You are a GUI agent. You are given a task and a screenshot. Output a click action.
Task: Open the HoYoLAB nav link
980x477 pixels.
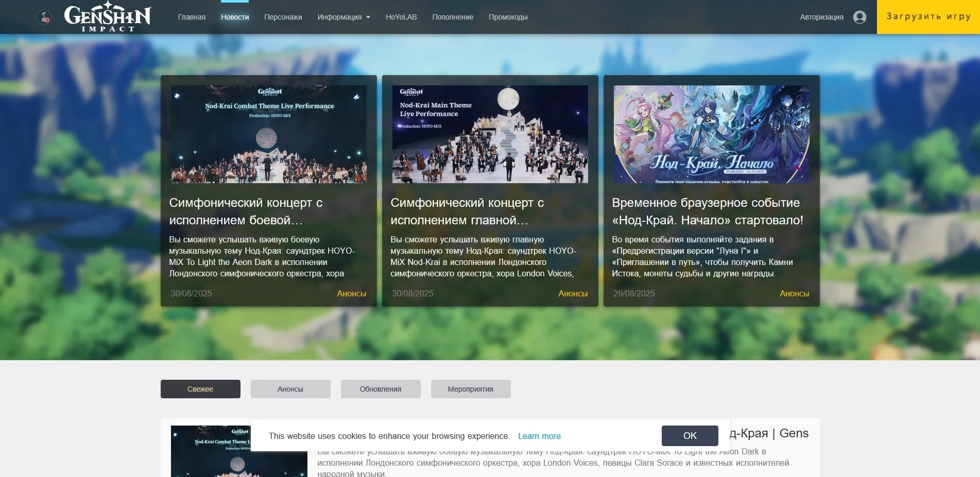[x=401, y=17]
